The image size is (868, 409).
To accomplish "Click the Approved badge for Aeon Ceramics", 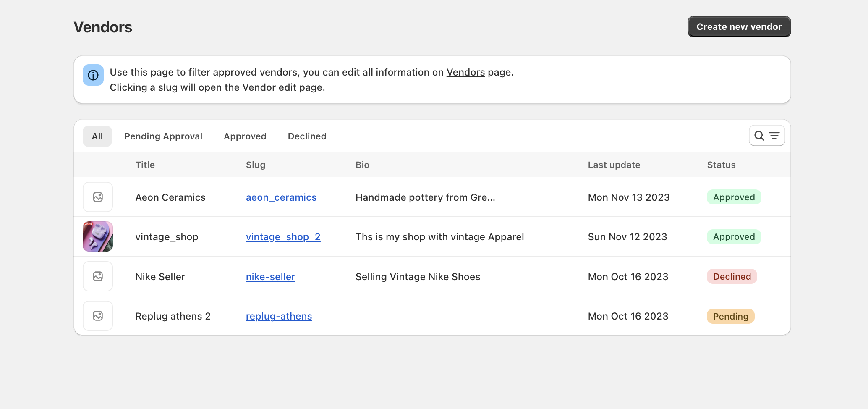I will pyautogui.click(x=734, y=197).
